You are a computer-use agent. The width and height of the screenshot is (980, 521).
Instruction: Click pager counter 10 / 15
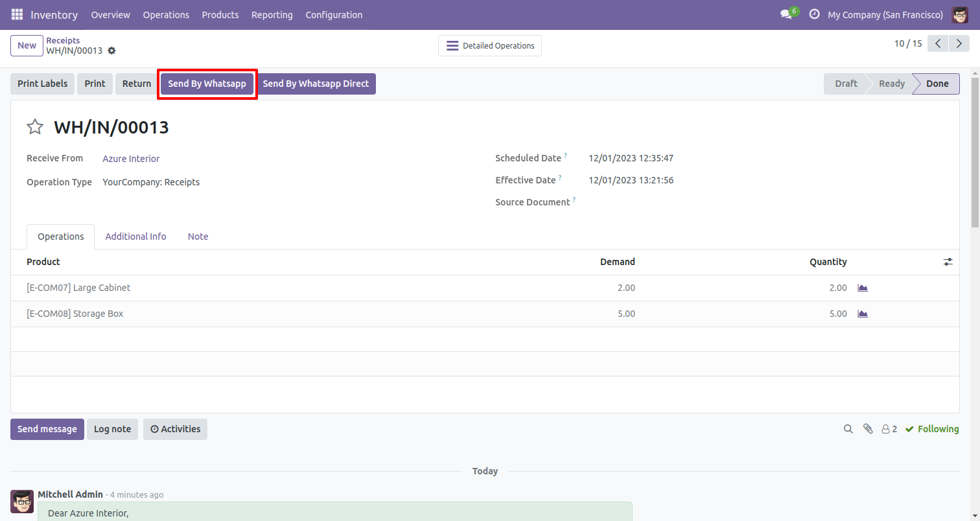tap(908, 43)
